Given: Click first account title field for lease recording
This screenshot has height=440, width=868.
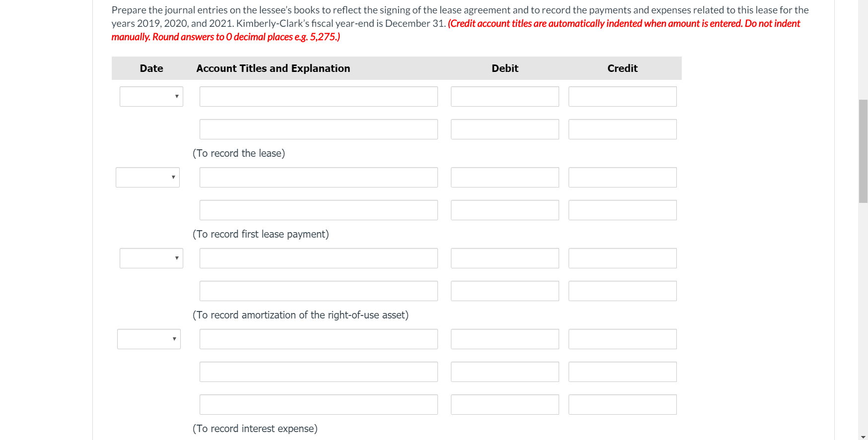Looking at the screenshot, I should pos(319,96).
